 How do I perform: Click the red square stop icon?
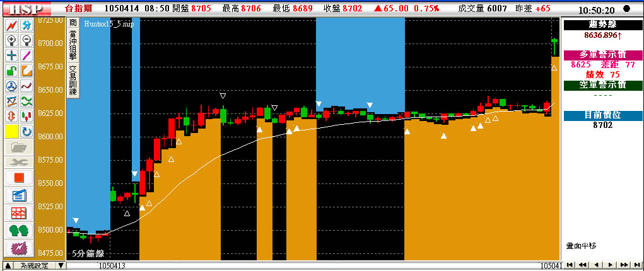[x=20, y=177]
